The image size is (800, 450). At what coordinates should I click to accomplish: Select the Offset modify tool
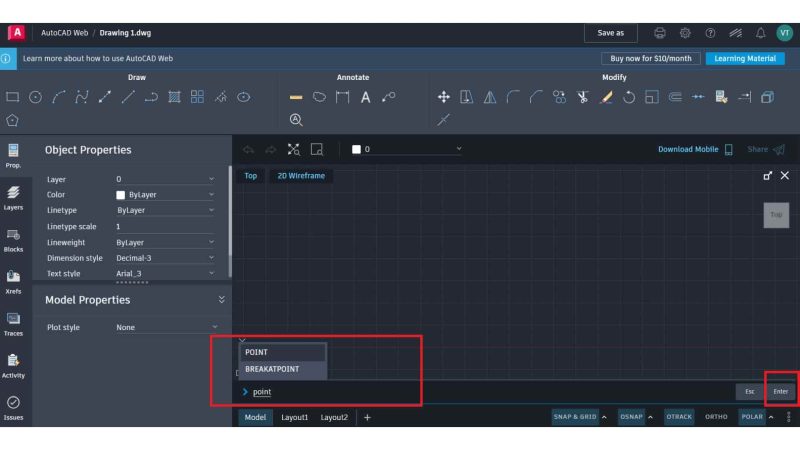pyautogui.click(x=675, y=97)
